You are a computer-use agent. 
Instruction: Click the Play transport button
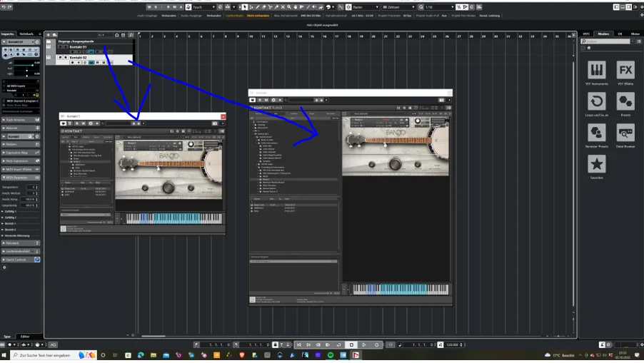pyautogui.click(x=364, y=344)
